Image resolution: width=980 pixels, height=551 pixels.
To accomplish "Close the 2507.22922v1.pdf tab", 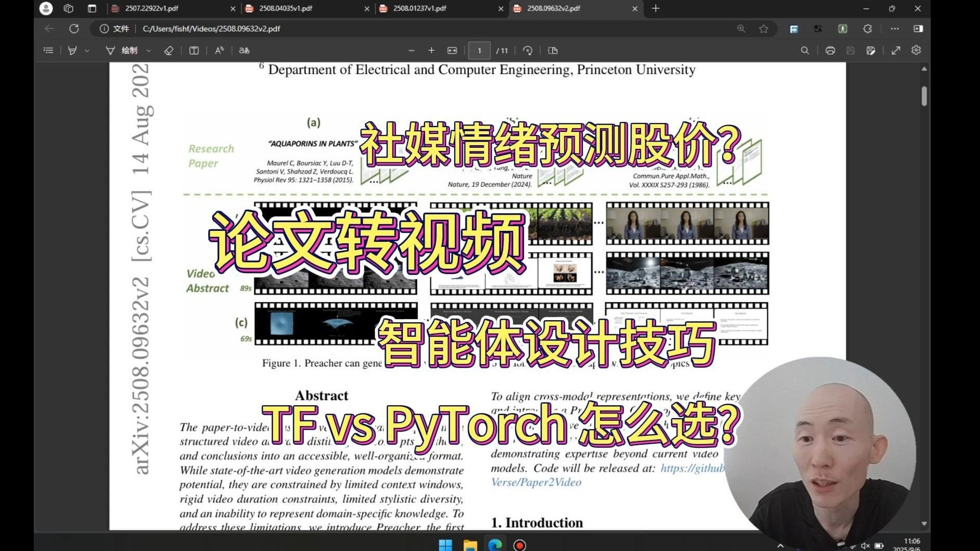I will pos(233,9).
